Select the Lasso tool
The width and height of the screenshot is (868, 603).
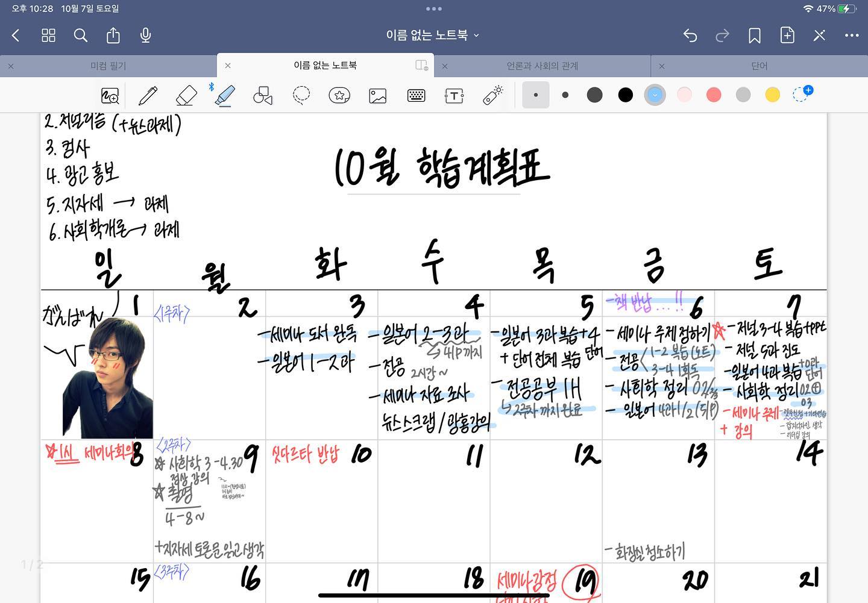(301, 95)
